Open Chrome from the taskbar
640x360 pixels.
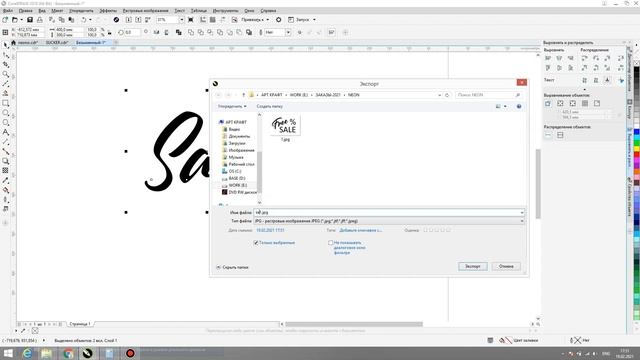pyautogui.click(x=68, y=353)
